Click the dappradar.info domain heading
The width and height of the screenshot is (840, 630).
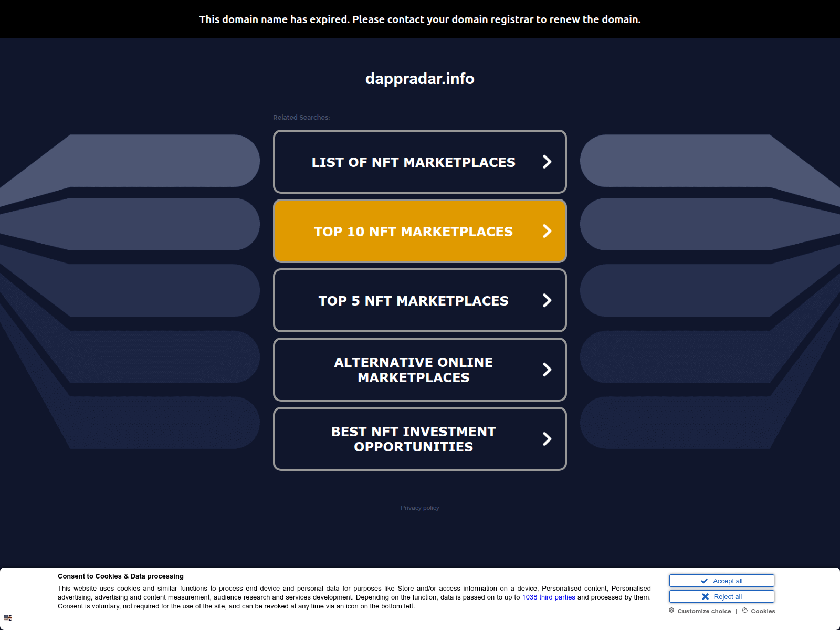point(420,79)
